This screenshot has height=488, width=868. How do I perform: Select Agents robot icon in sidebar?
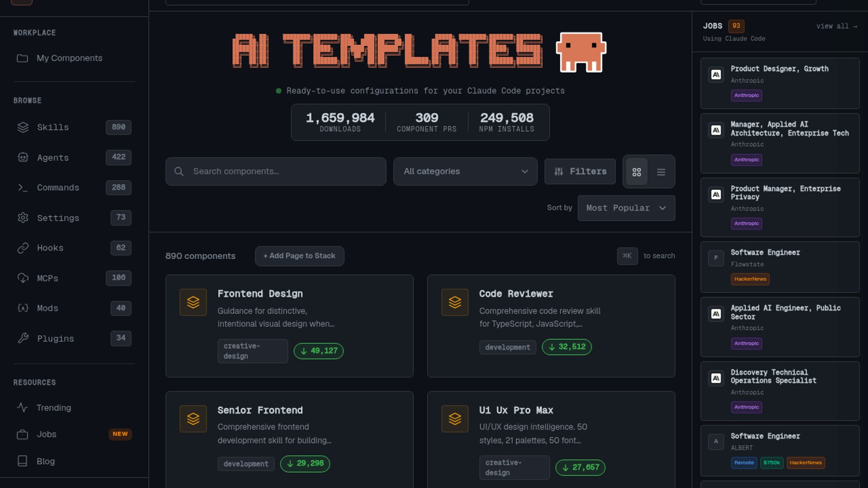[23, 157]
